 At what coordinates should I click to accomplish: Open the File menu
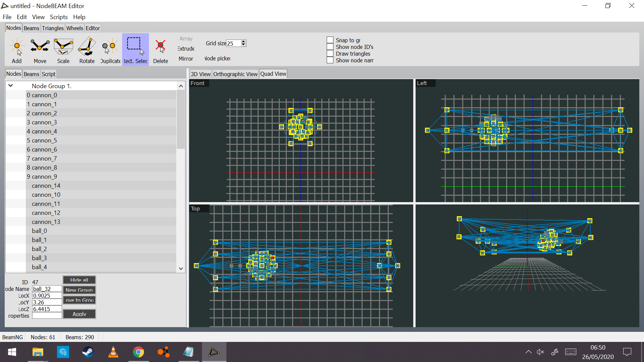[x=7, y=17]
